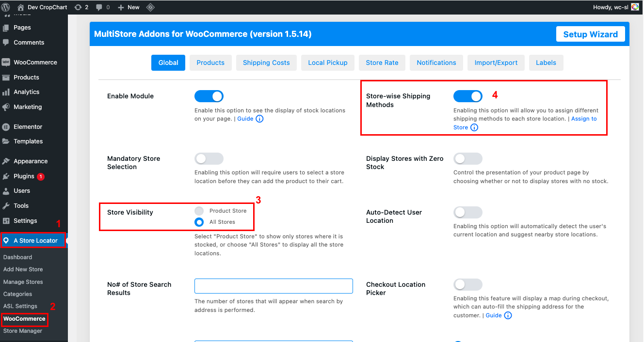Click the Pages sidebar icon
The height and width of the screenshot is (342, 644).
click(x=6, y=28)
